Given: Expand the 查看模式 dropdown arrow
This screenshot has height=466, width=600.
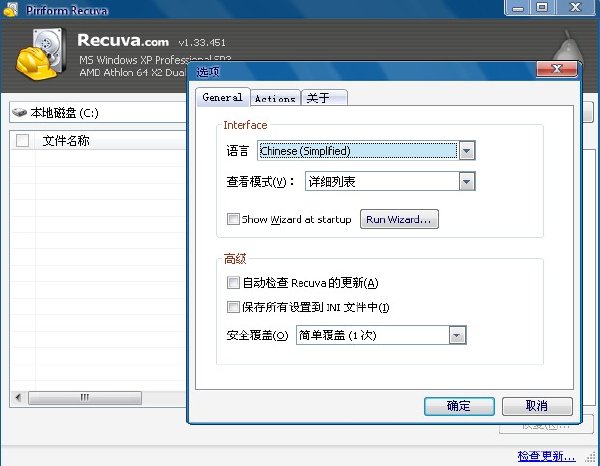Looking at the screenshot, I should [x=466, y=181].
